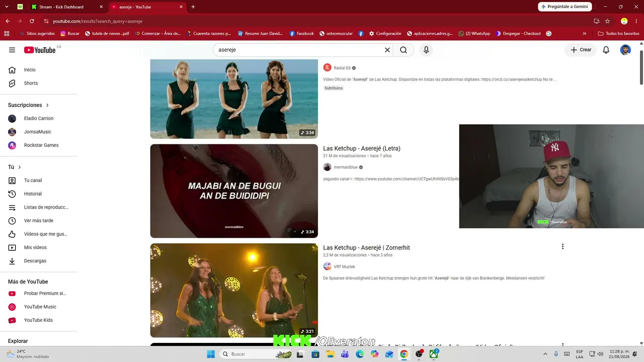Click the Windows taskbar Buscar search box

(256, 354)
